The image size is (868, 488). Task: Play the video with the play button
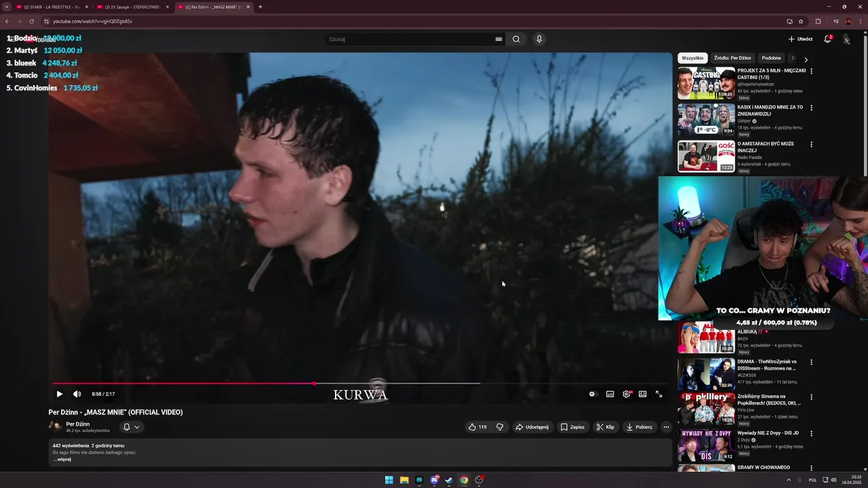click(x=60, y=394)
